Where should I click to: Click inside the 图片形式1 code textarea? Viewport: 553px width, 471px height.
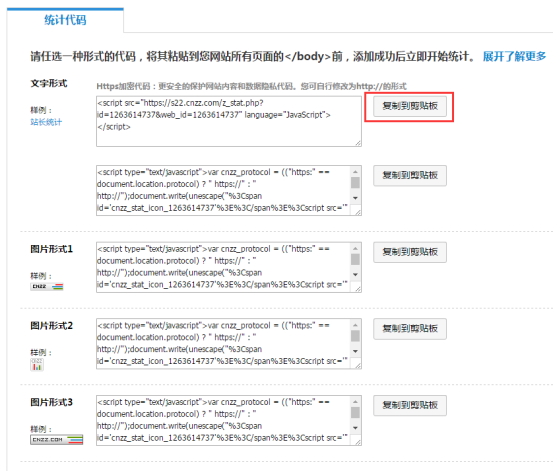pyautogui.click(x=224, y=267)
